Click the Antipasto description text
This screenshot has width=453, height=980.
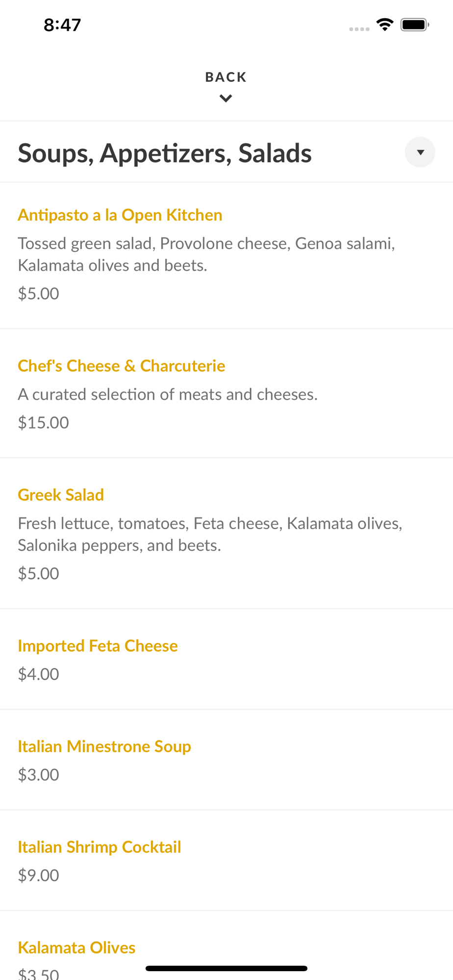[206, 254]
